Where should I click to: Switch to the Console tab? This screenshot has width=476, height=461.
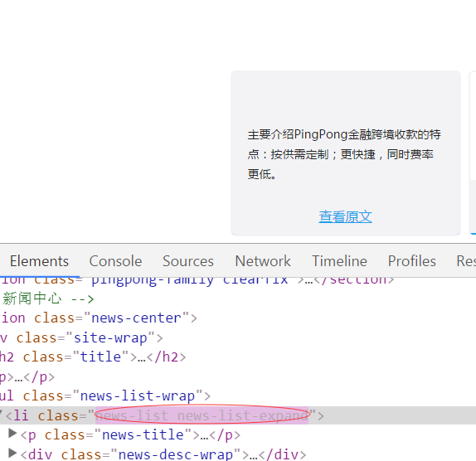pos(115,261)
